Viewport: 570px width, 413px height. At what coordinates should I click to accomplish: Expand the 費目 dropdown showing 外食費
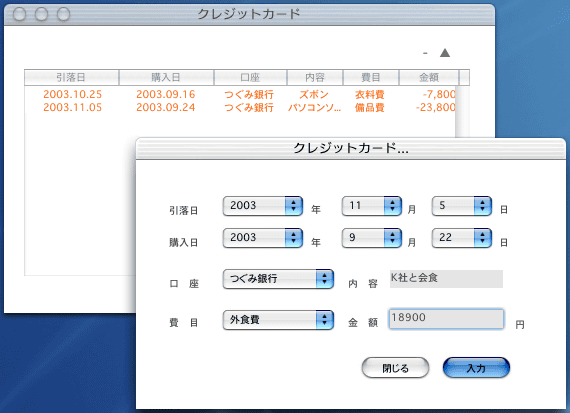click(278, 320)
